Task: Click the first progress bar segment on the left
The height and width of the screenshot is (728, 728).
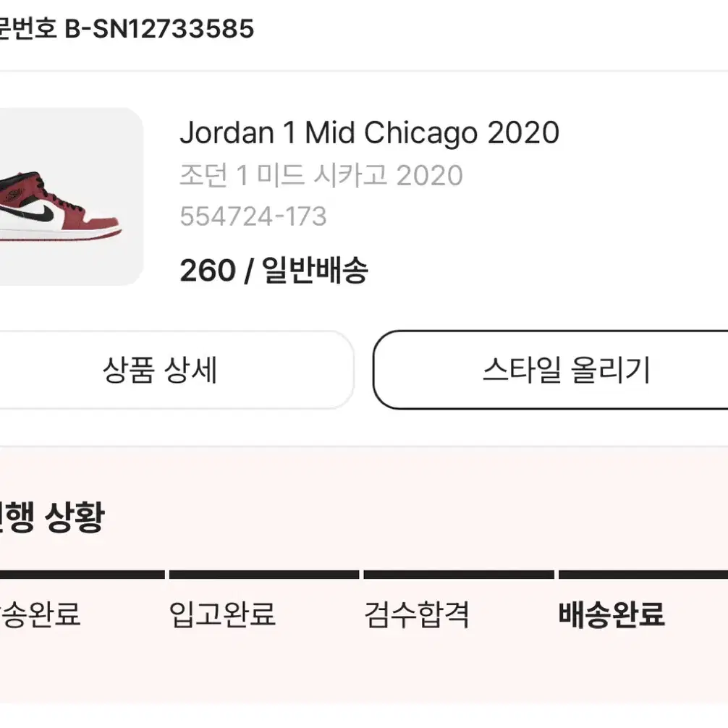Action: (x=82, y=575)
